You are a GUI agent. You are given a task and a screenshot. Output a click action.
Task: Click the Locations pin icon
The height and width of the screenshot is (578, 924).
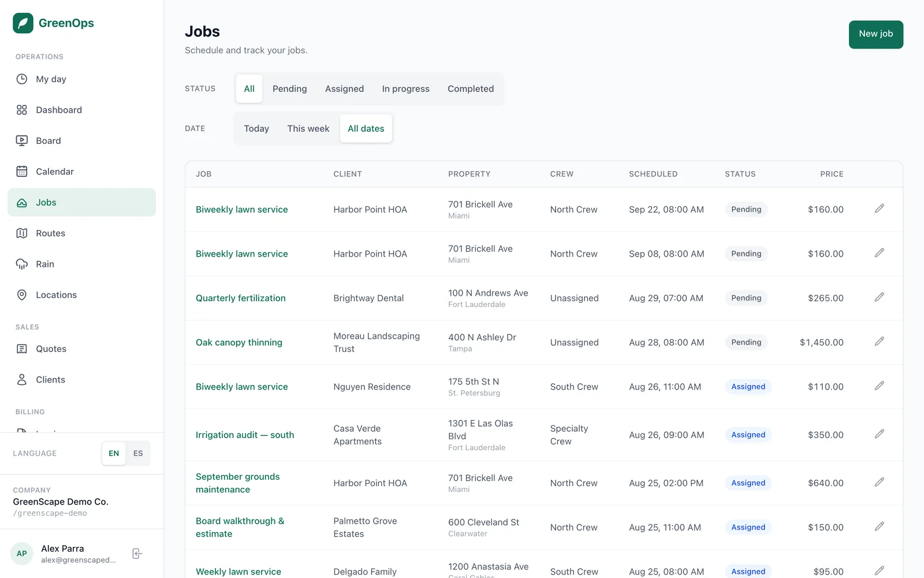click(22, 295)
